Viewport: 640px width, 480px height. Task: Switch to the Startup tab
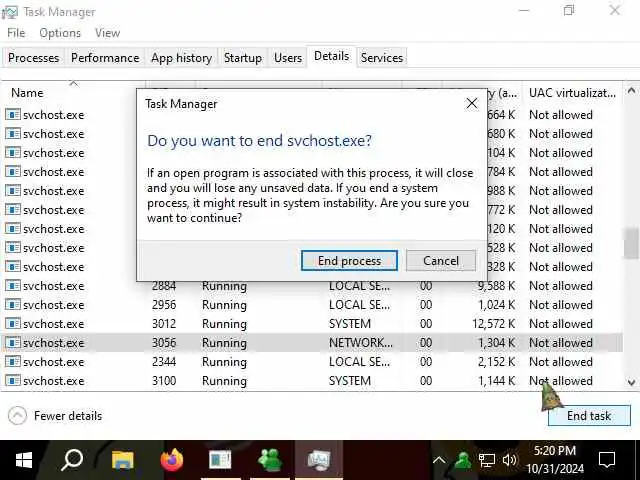242,58
